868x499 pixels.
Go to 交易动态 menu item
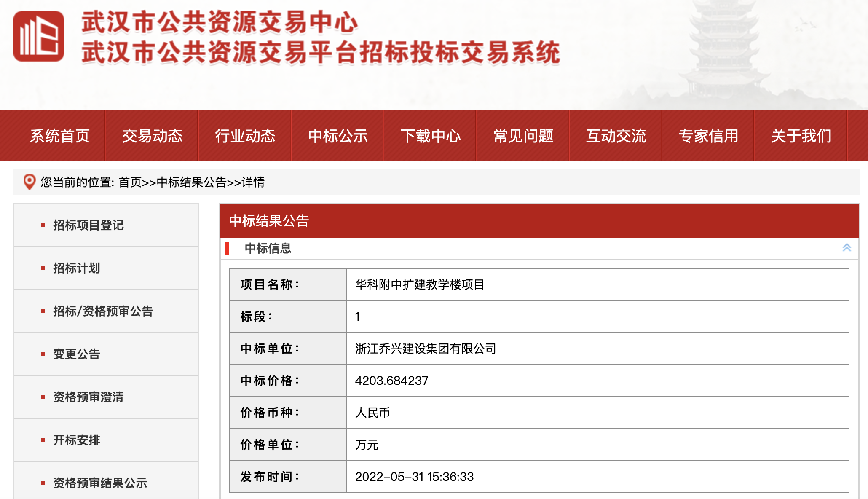point(152,136)
